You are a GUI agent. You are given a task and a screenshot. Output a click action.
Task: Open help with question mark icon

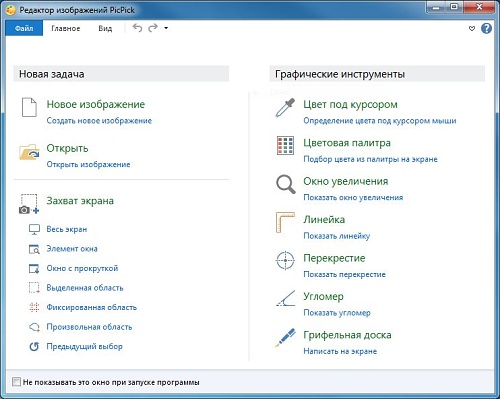486,28
